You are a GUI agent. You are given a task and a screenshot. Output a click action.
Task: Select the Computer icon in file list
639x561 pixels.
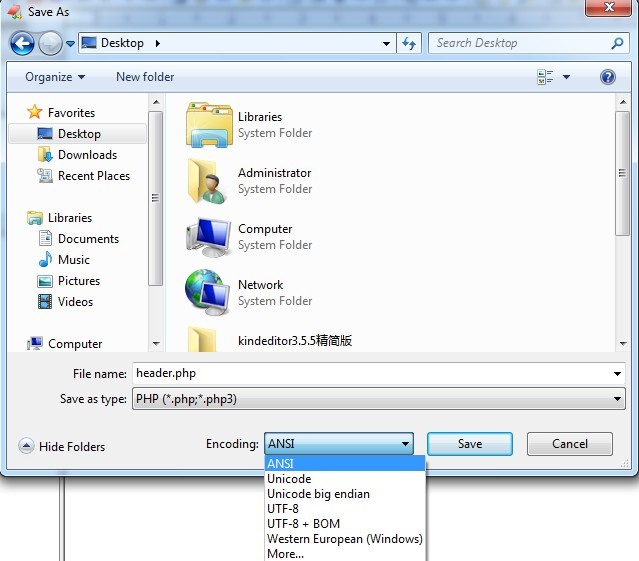(x=209, y=237)
